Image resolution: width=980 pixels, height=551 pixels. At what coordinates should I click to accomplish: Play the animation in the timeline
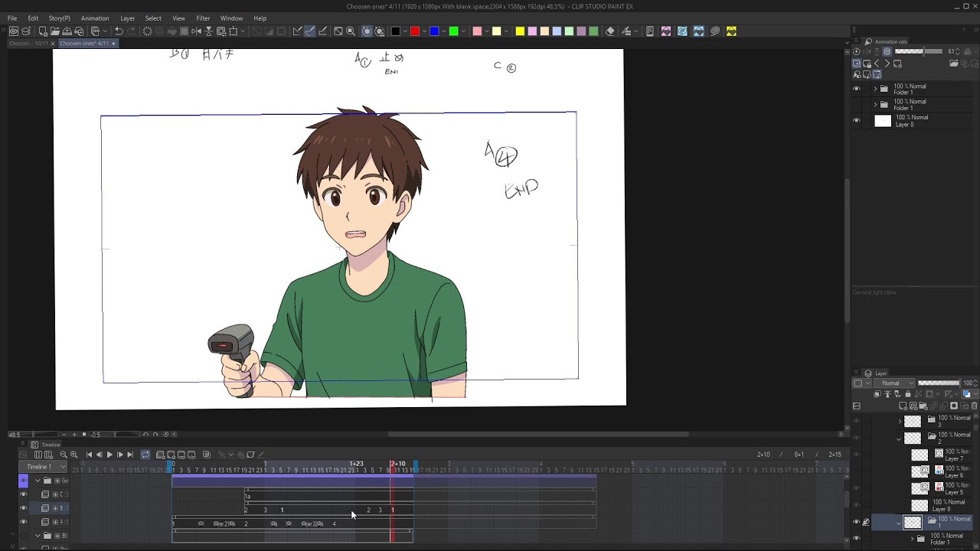tap(109, 455)
